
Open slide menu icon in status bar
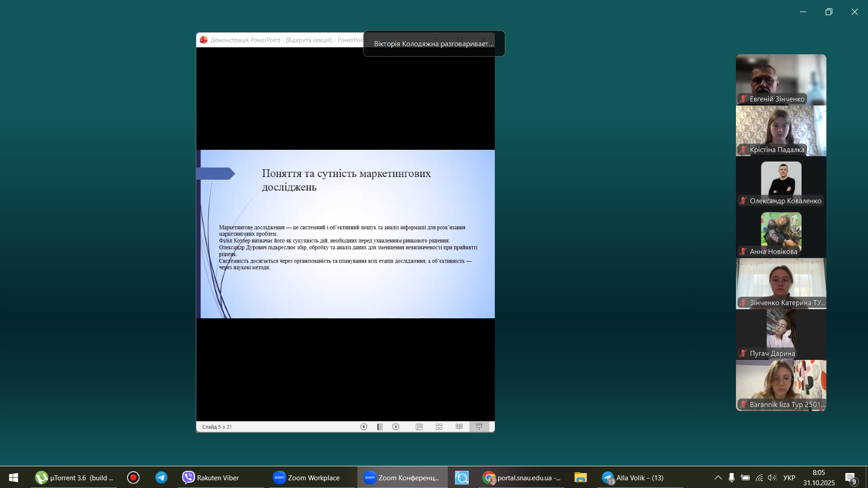pyautogui.click(x=380, y=427)
